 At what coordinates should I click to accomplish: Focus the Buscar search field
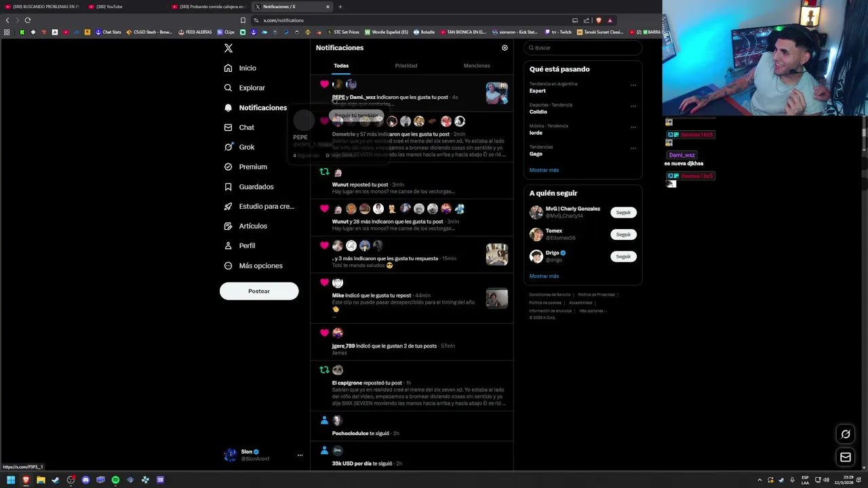pos(583,47)
